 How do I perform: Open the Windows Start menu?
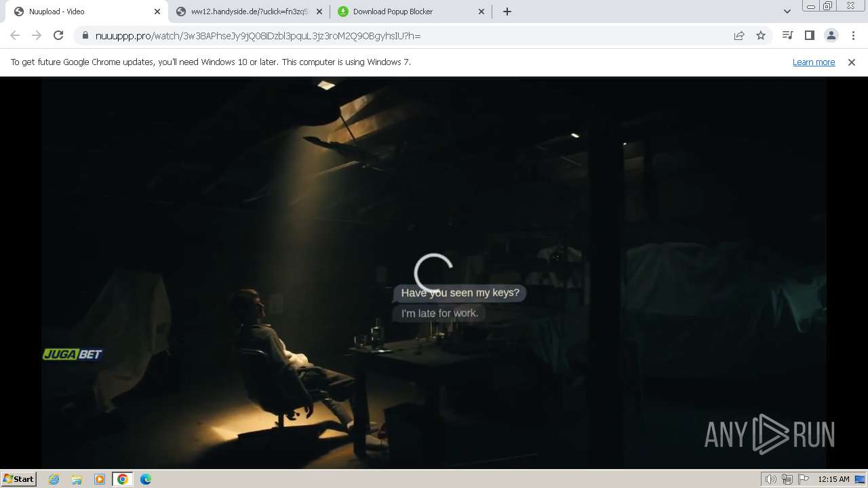point(19,479)
